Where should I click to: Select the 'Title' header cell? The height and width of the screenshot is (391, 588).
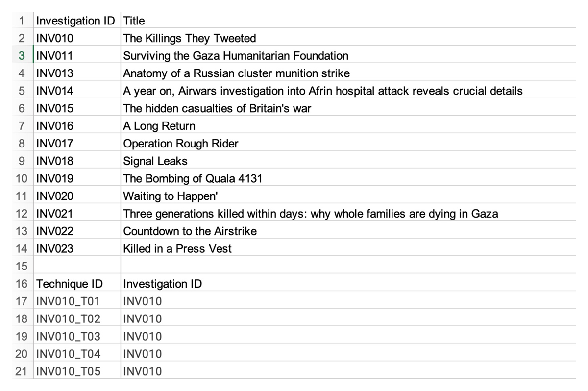coord(348,21)
